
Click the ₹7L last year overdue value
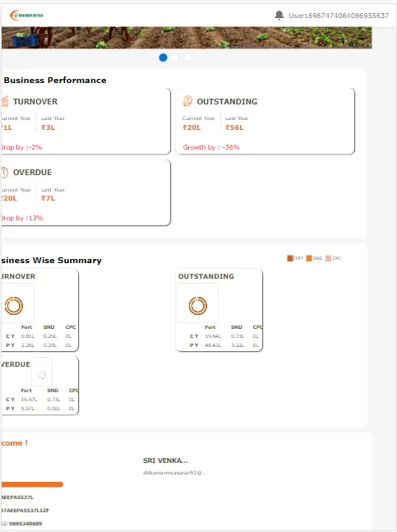(48, 198)
